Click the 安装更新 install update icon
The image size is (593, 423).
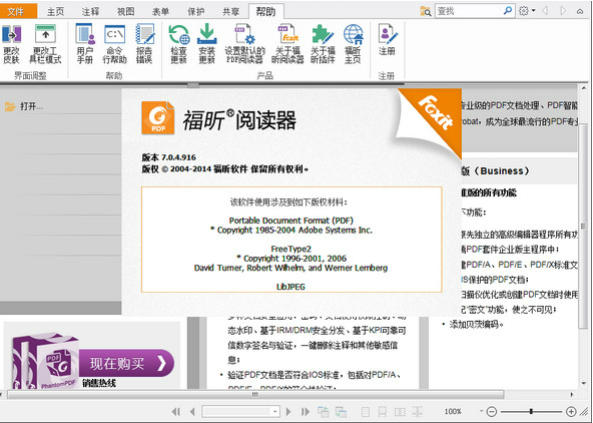click(x=207, y=44)
